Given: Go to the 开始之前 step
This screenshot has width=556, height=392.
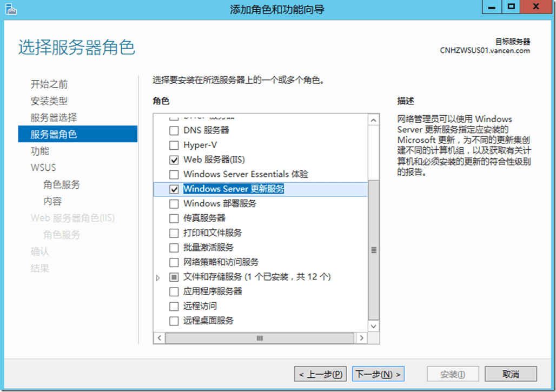Looking at the screenshot, I should 49,84.
